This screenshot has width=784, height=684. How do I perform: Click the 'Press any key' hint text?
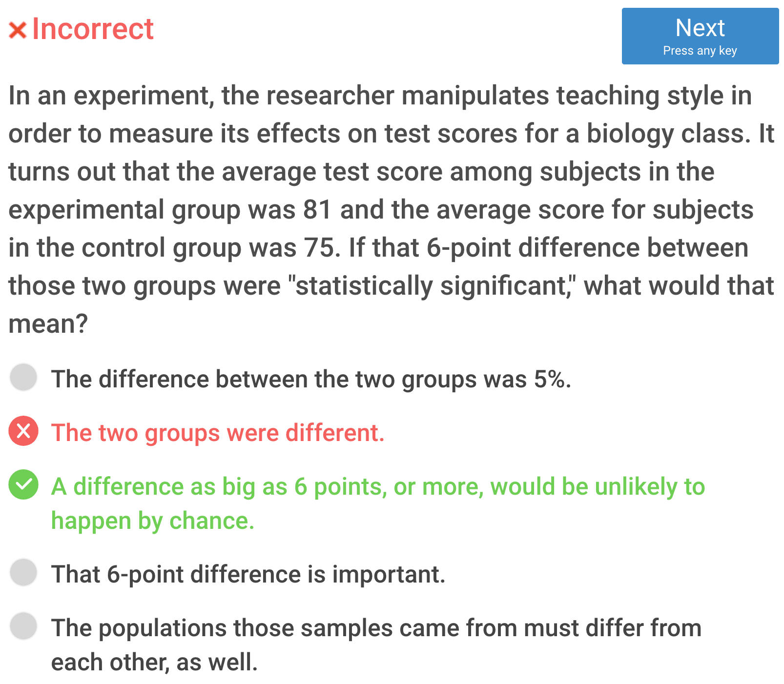[x=700, y=51]
